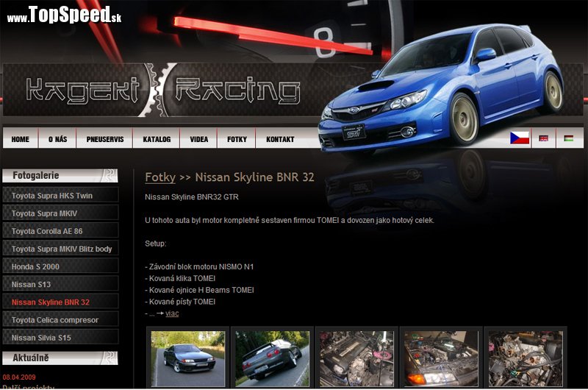Click the date 08.04.2009 news entry
Image resolution: width=588 pixels, height=390 pixels.
[x=19, y=377]
